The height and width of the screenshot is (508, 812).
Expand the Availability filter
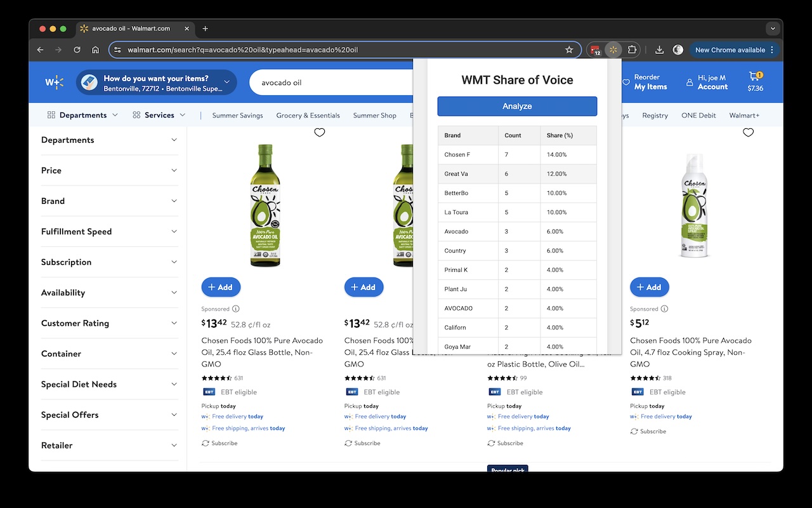tap(109, 292)
